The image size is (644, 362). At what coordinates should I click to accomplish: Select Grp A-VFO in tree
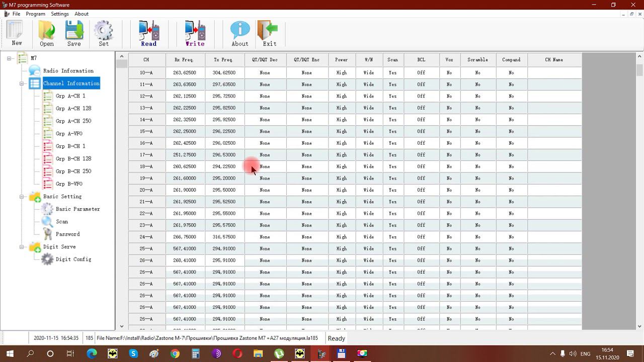(x=69, y=134)
